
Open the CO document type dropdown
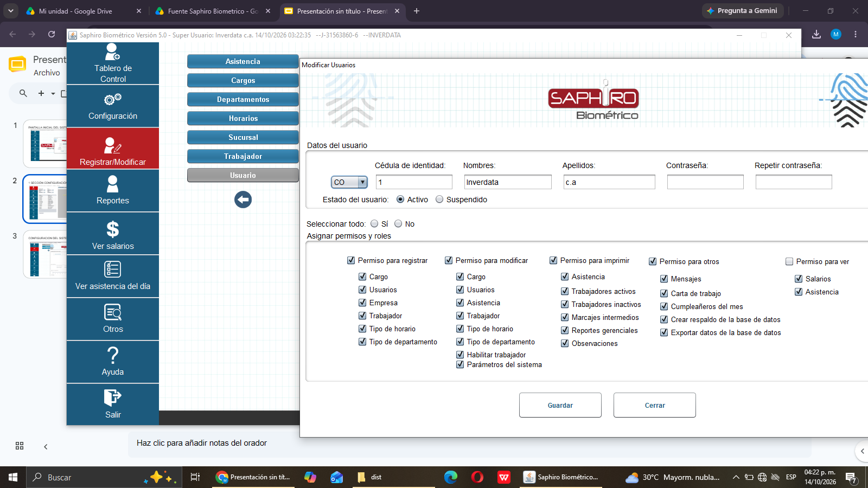click(349, 182)
